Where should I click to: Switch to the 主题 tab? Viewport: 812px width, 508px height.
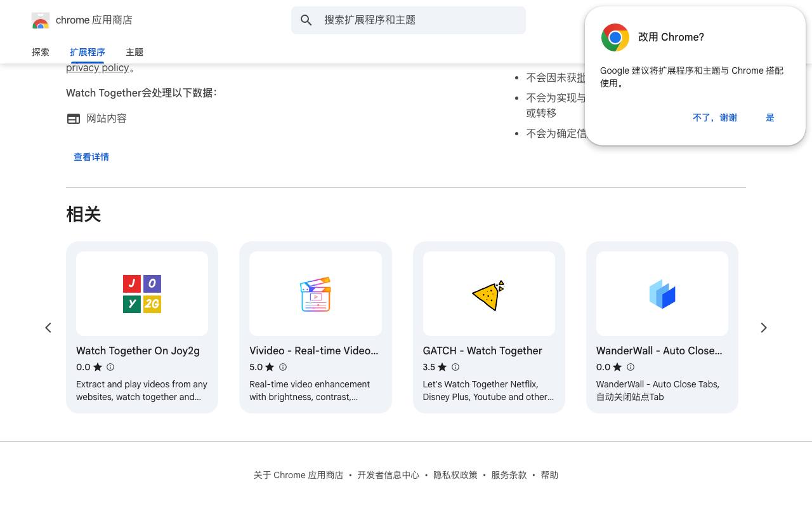pos(134,52)
